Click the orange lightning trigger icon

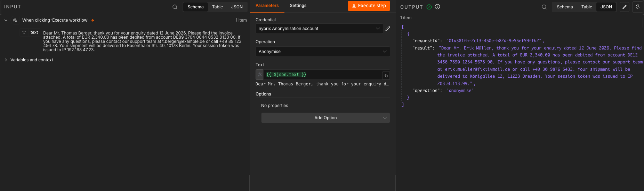click(x=93, y=20)
